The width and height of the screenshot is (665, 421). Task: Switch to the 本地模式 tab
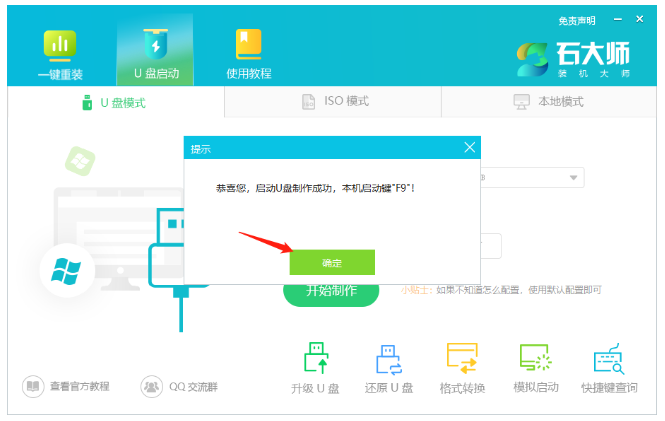[x=548, y=102]
